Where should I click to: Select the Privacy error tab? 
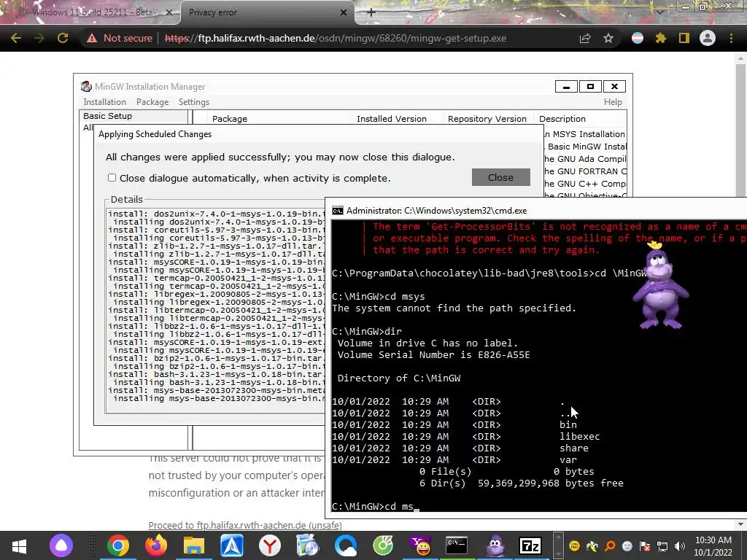pos(267,12)
